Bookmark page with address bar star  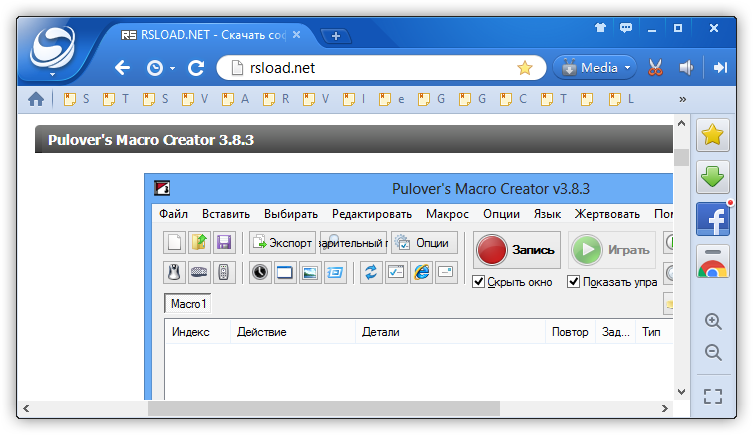[x=525, y=68]
